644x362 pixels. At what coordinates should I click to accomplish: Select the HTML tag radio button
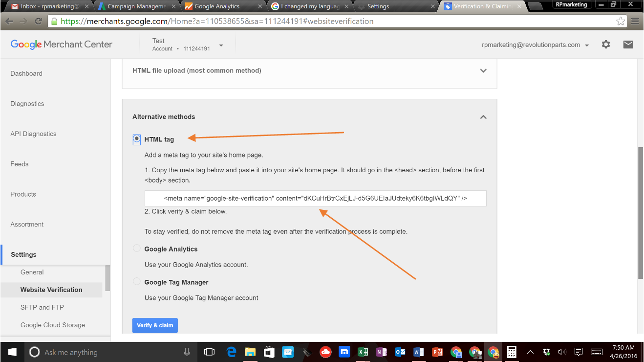[x=137, y=139]
